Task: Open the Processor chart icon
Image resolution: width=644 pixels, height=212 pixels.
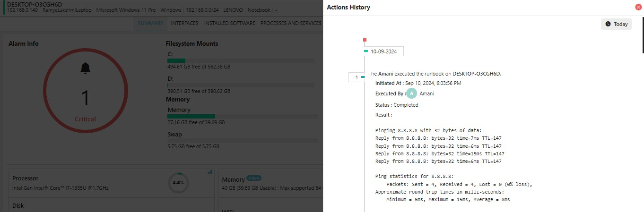Action: click(x=210, y=172)
